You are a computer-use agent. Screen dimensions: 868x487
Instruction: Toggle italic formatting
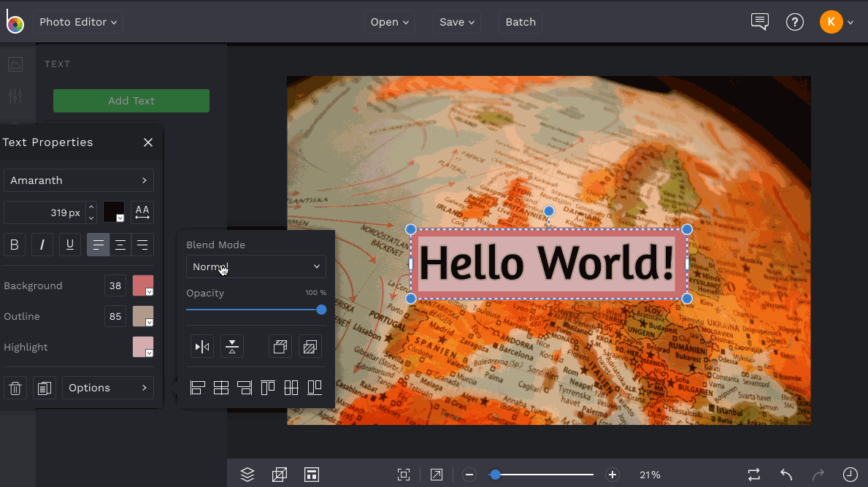(42, 245)
